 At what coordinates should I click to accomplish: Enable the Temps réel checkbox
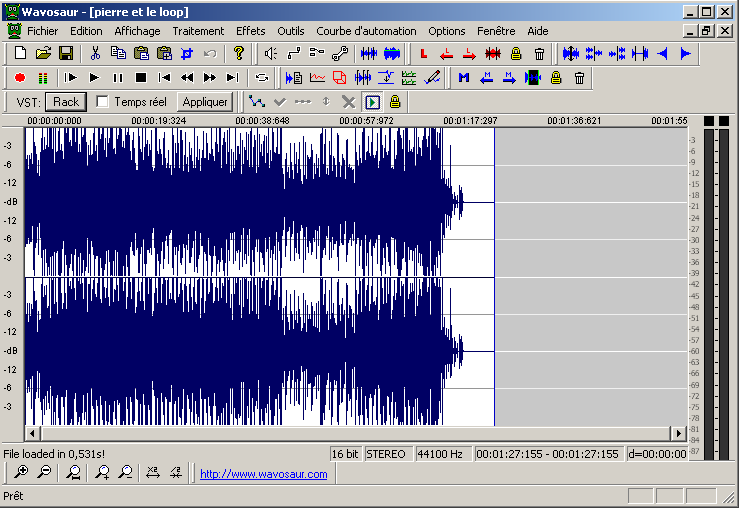102,102
